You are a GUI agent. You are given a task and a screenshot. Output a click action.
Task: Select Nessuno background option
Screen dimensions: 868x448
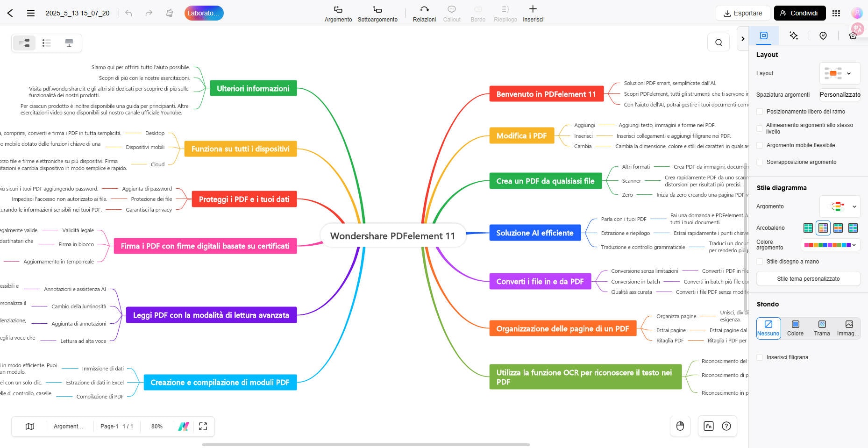768,328
